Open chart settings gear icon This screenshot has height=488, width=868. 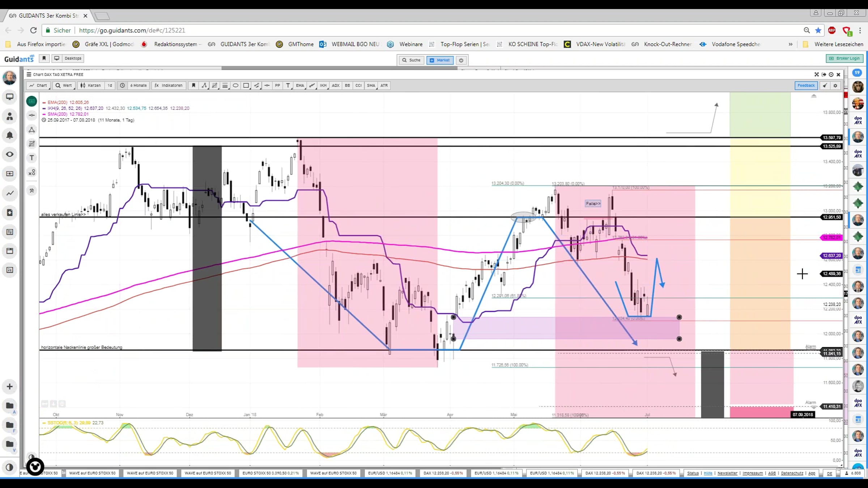[x=835, y=85]
